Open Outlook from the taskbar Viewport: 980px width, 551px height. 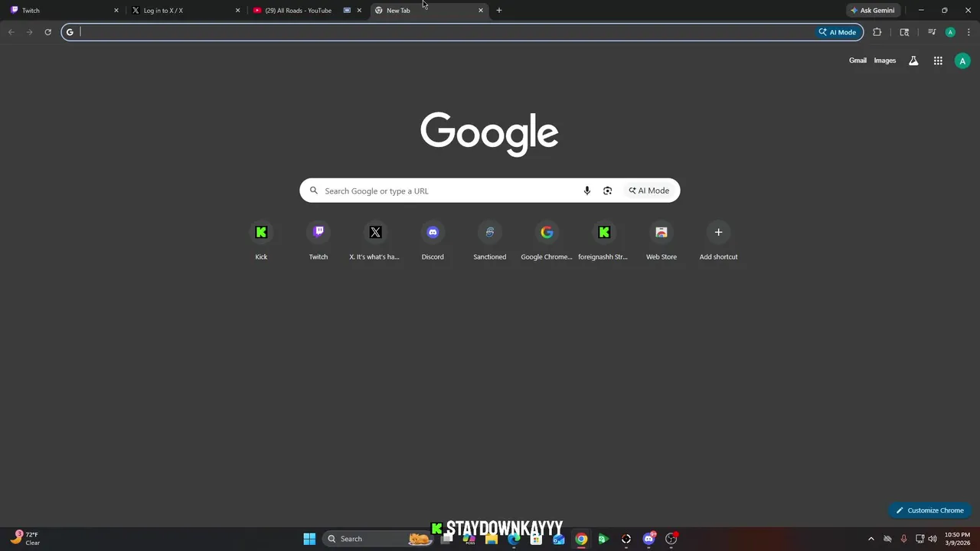pos(559,539)
